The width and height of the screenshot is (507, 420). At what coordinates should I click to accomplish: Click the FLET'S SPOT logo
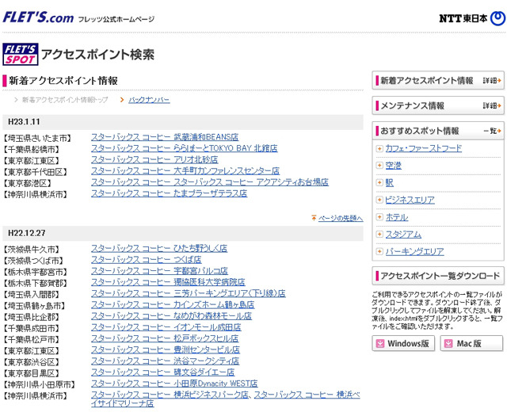(21, 55)
